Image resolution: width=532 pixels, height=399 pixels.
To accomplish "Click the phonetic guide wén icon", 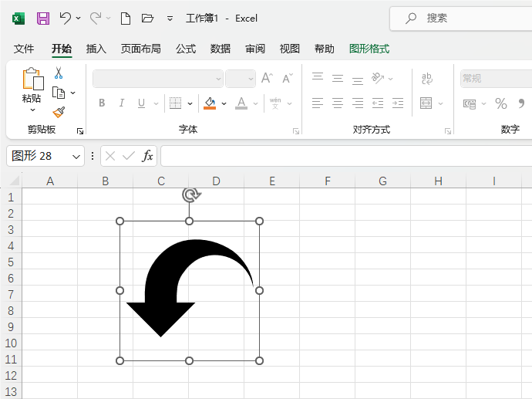I will pos(275,103).
